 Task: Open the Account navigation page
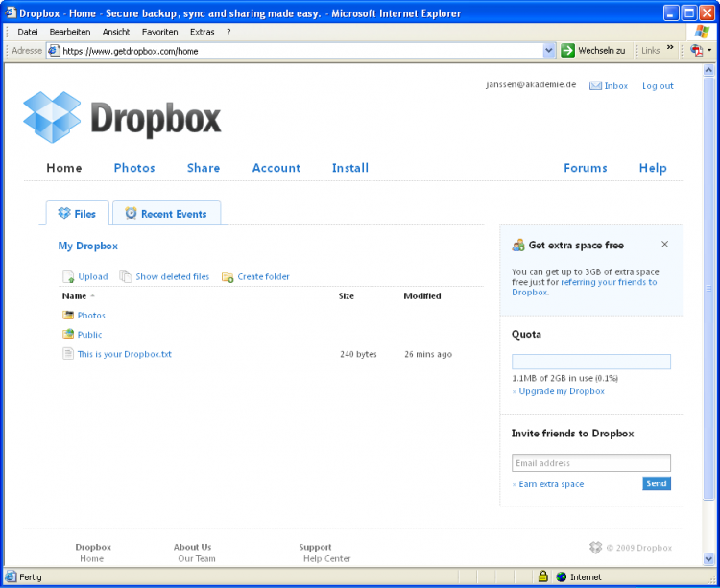pos(276,168)
